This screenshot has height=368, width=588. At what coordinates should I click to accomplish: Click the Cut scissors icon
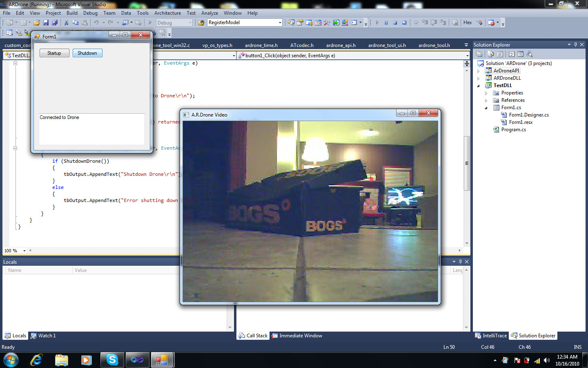tap(66, 23)
